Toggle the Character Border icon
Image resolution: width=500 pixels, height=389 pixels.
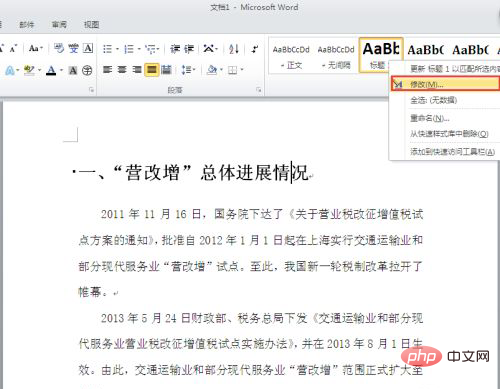click(88, 49)
